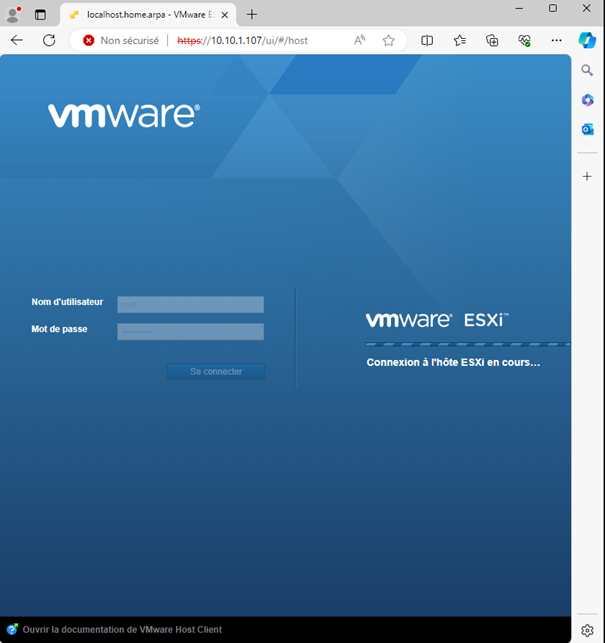Toggle the read aloud icon in address bar

point(360,40)
